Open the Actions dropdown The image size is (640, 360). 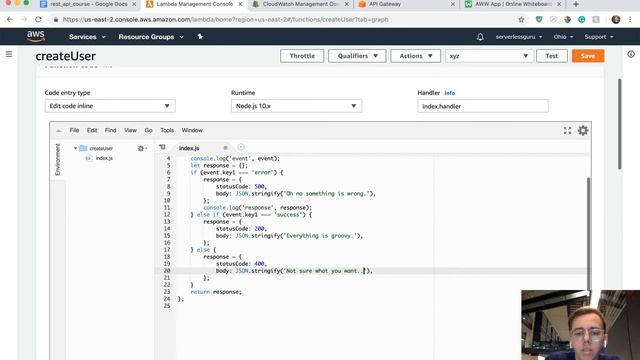(416, 56)
